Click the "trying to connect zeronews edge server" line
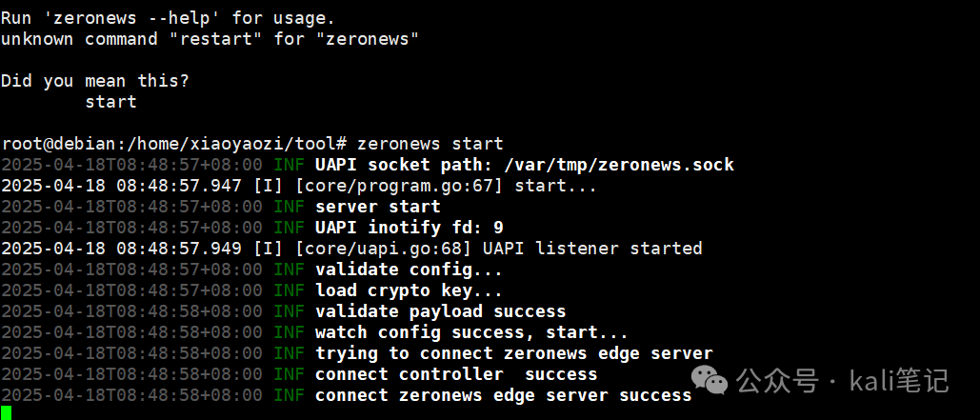The height and width of the screenshot is (420, 980). (x=513, y=353)
